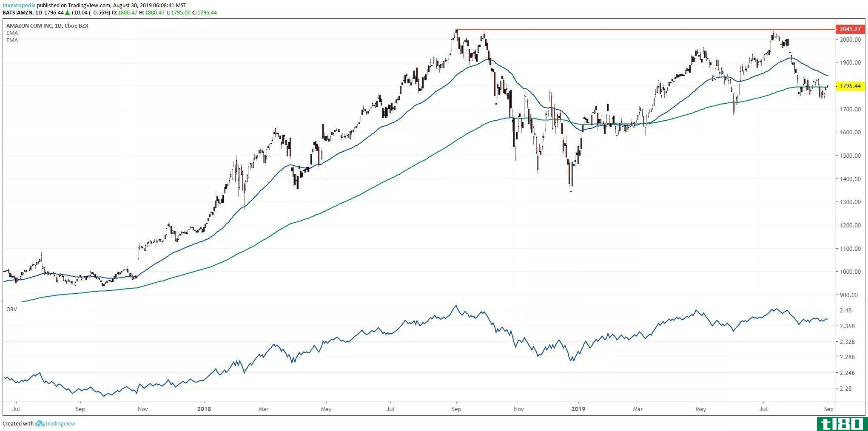The width and height of the screenshot is (868, 431).
Task: Click the t180 logo badge
Action: coord(841,423)
